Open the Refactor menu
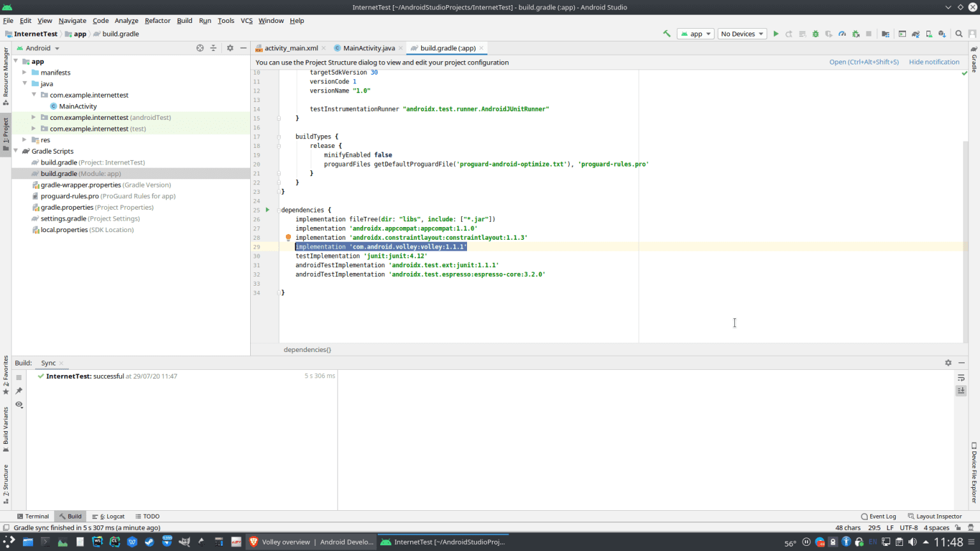The height and width of the screenshot is (551, 980). click(x=157, y=20)
